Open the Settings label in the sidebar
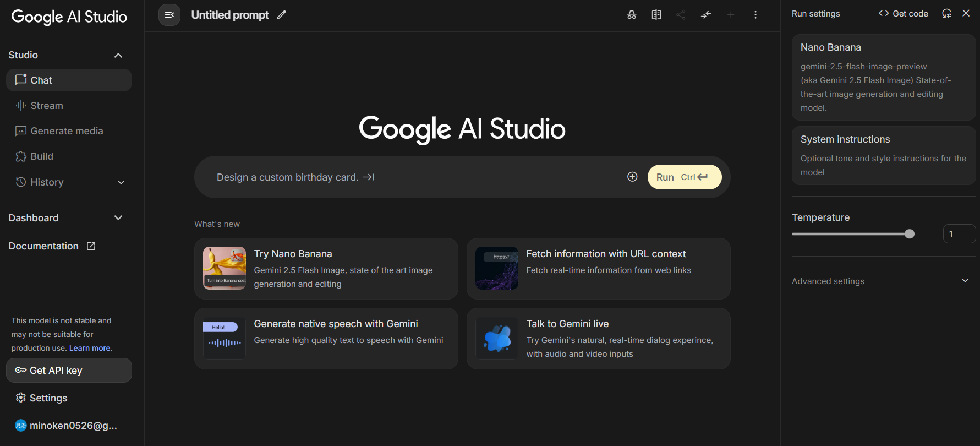Image resolution: width=980 pixels, height=446 pixels. [48, 398]
